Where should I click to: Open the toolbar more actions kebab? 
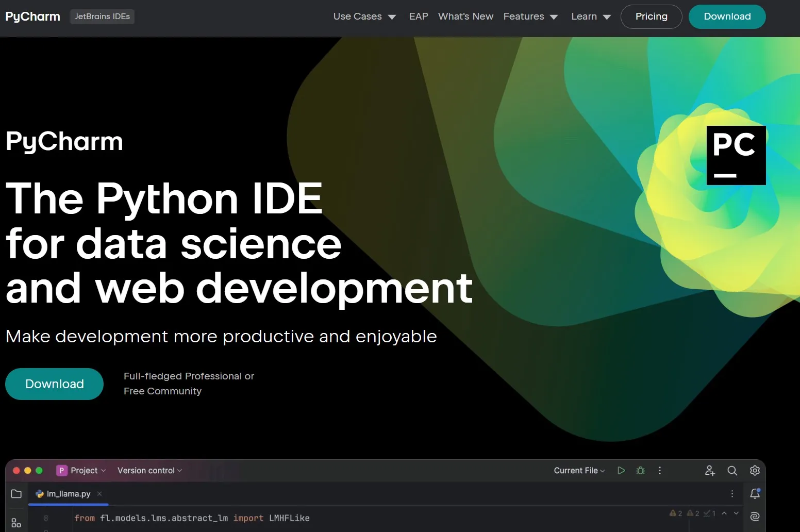[660, 471]
